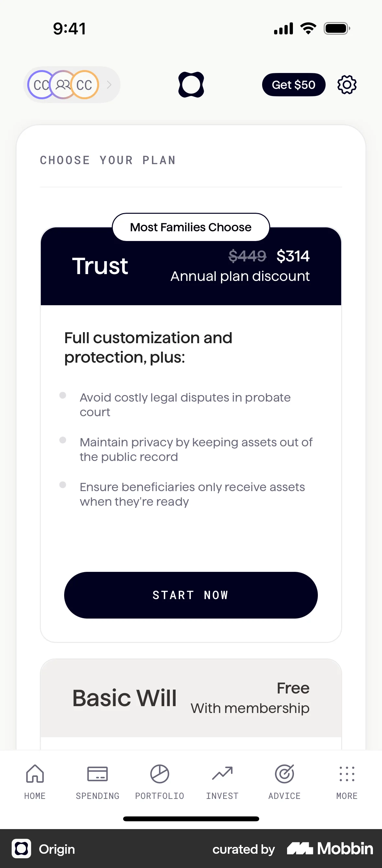Open the settings gear
This screenshot has width=382, height=868.
[346, 85]
